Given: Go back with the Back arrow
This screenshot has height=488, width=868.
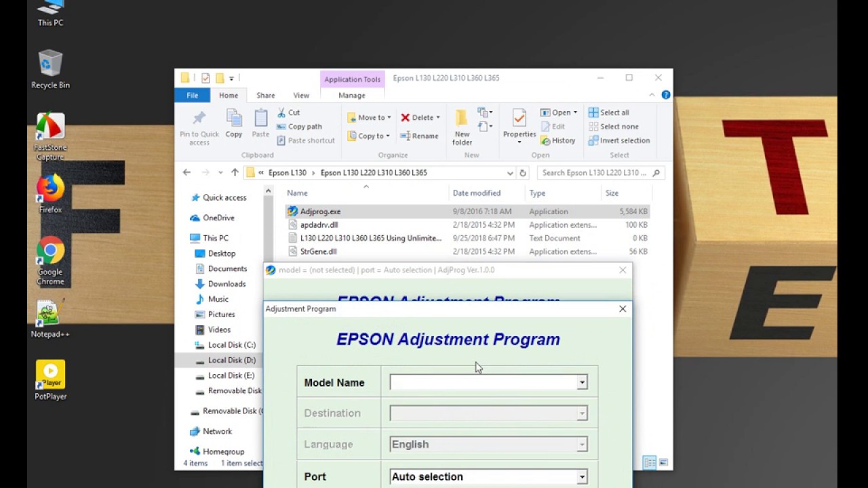Looking at the screenshot, I should pyautogui.click(x=186, y=173).
